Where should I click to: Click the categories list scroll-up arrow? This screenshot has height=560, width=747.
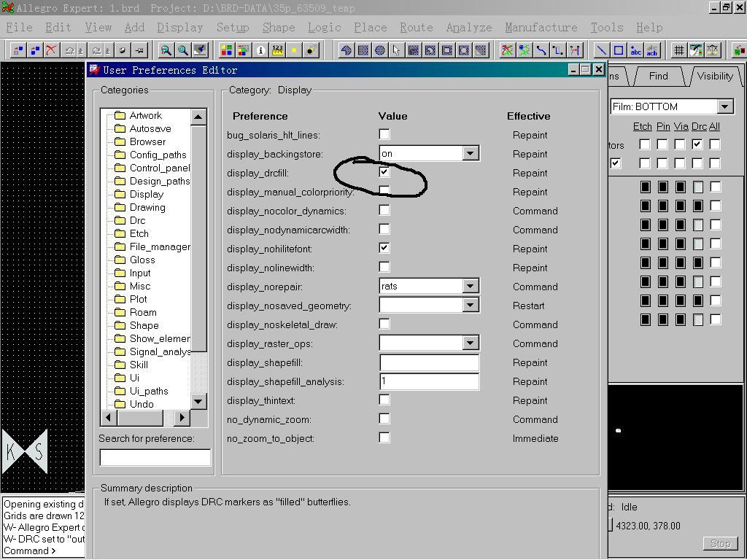(198, 117)
